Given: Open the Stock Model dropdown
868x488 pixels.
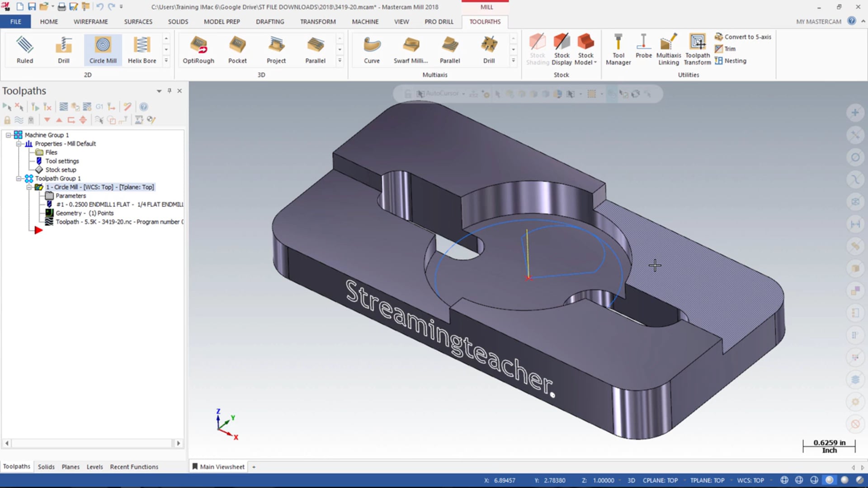Looking at the screenshot, I should 585,49.
